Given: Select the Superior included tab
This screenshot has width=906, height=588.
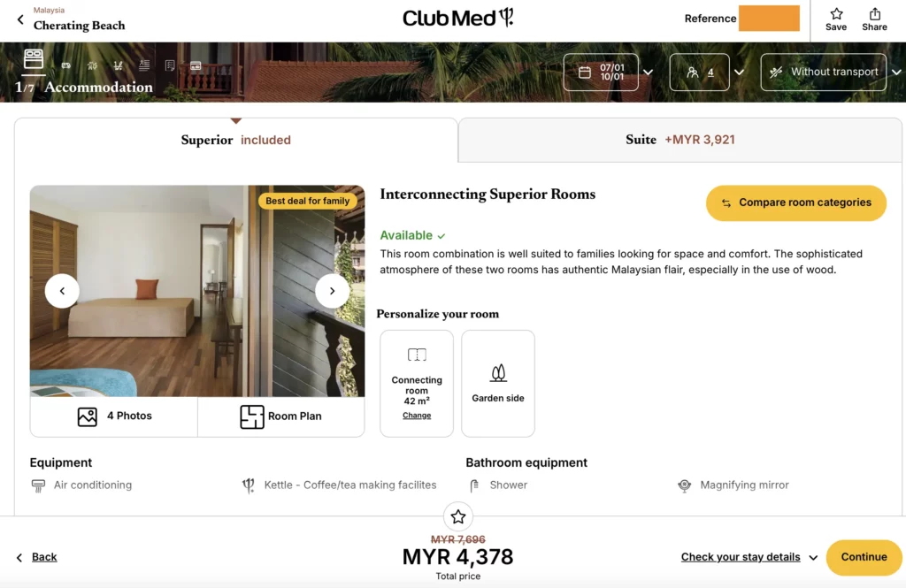Looking at the screenshot, I should tap(235, 140).
